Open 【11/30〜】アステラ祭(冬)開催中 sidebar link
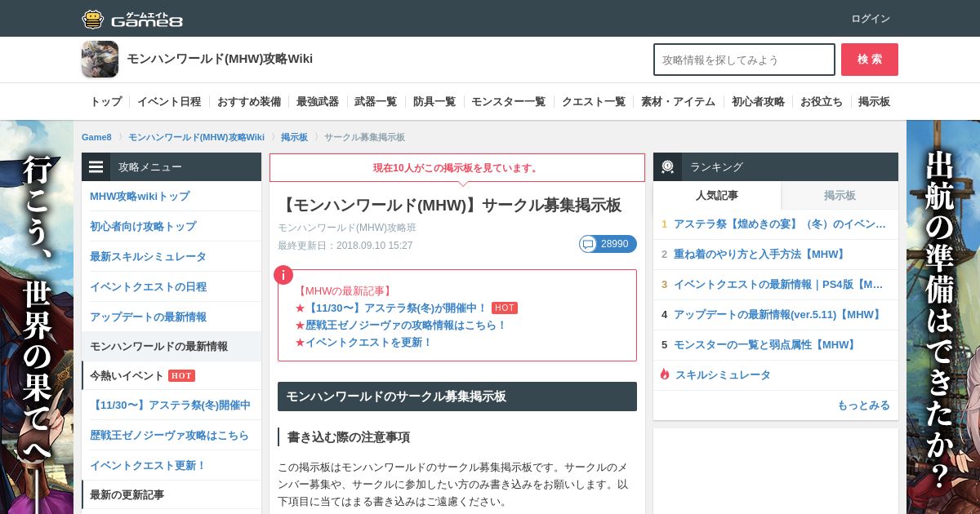Viewport: 980px width, 514px height. [x=171, y=405]
